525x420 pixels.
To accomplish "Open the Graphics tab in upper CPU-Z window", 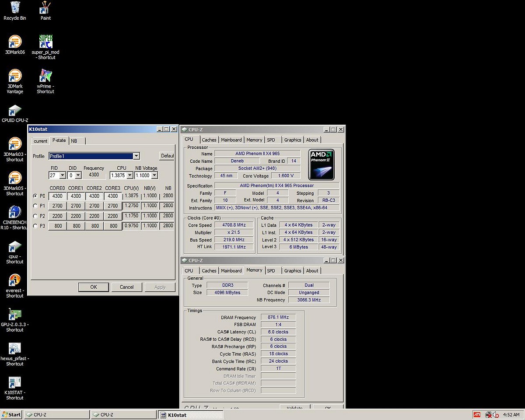I will pyautogui.click(x=293, y=140).
